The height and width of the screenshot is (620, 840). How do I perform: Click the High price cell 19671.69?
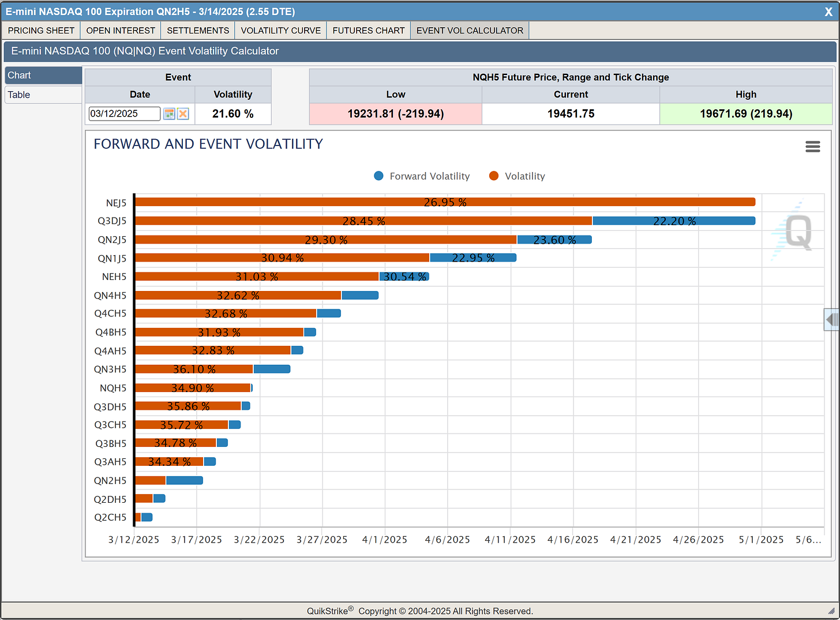point(746,114)
